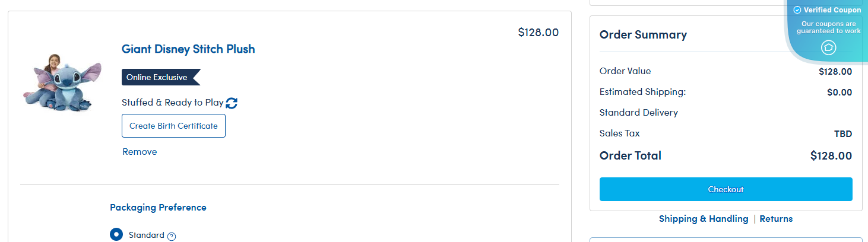Click the swap icon beside Stuffed & Ready to Play

pos(232,103)
